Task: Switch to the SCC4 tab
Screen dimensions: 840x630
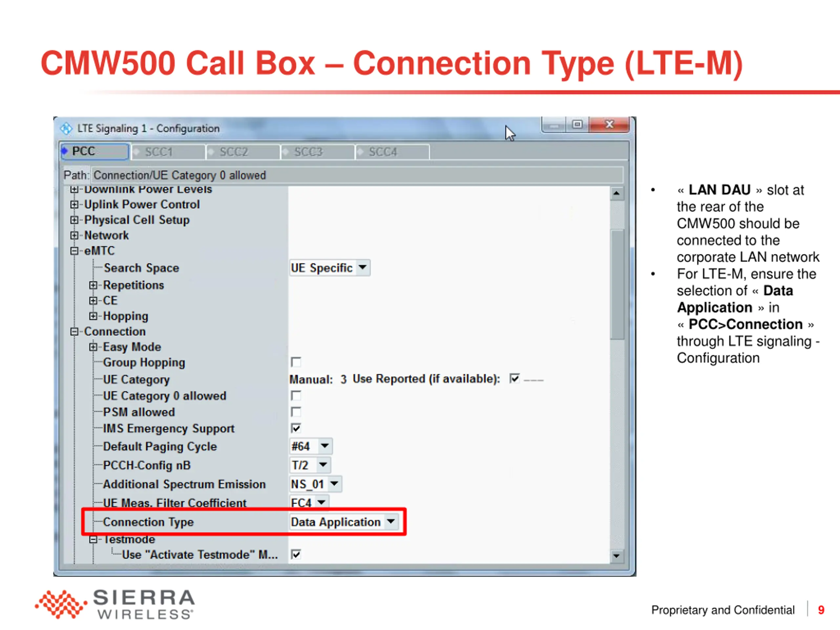Action: 392,152
